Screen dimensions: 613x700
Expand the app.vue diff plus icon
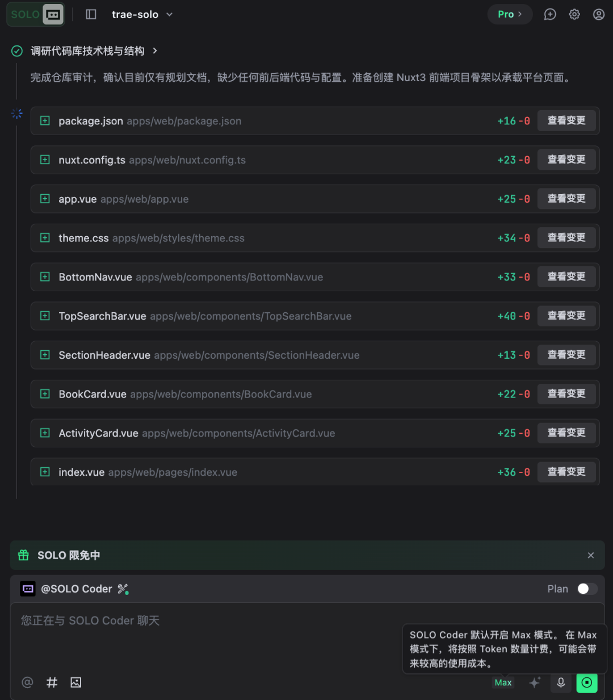pos(45,199)
